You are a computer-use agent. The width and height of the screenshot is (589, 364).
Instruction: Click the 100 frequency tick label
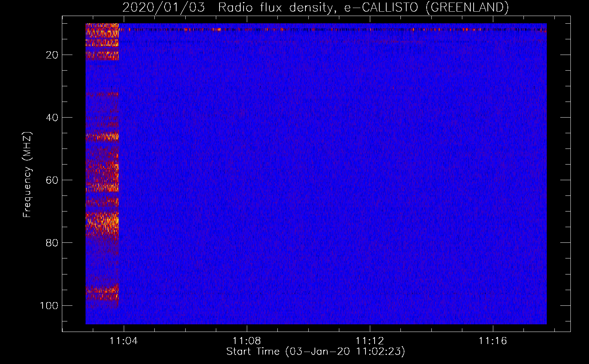(x=49, y=305)
